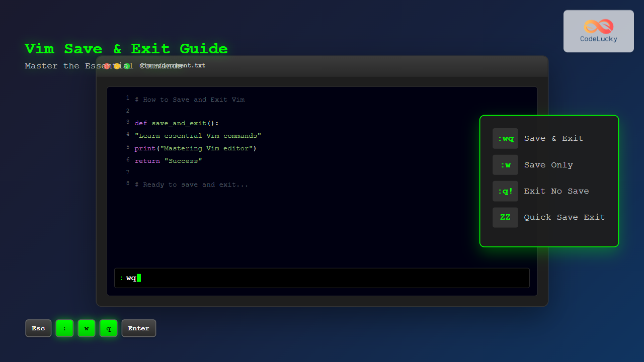Click the ZZ shortcut badge
The width and height of the screenshot is (644, 362).
click(x=505, y=217)
